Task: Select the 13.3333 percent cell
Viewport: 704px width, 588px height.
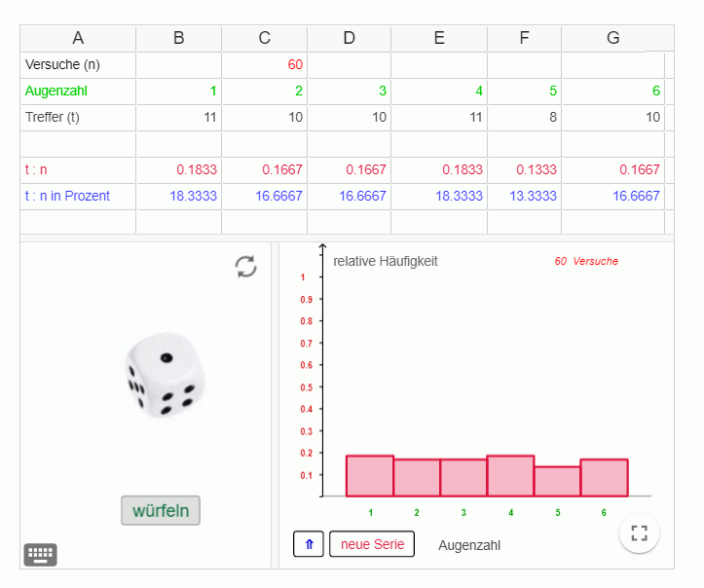Action: click(524, 197)
